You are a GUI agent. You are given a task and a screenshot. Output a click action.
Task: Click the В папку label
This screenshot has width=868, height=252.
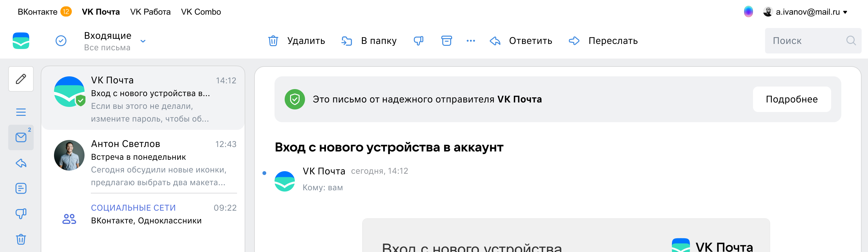pos(379,41)
